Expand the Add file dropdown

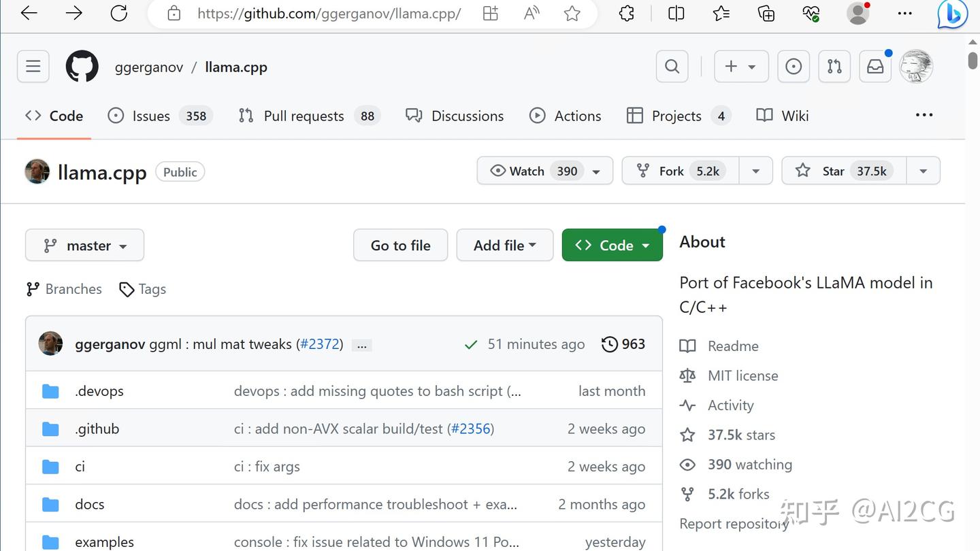tap(505, 246)
